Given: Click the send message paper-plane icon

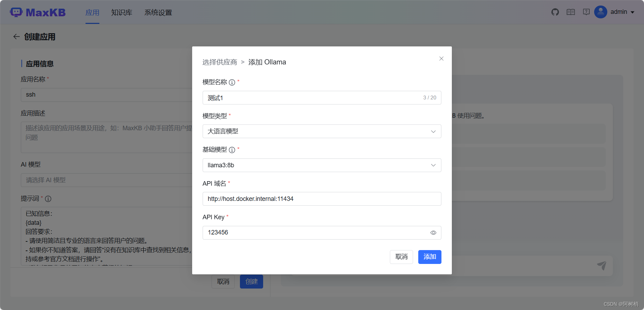Looking at the screenshot, I should [602, 265].
